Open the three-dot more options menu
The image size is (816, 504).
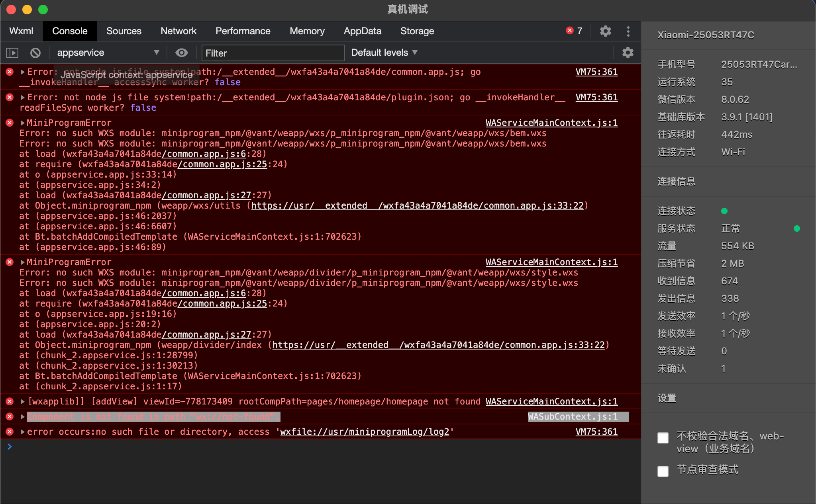click(x=628, y=31)
